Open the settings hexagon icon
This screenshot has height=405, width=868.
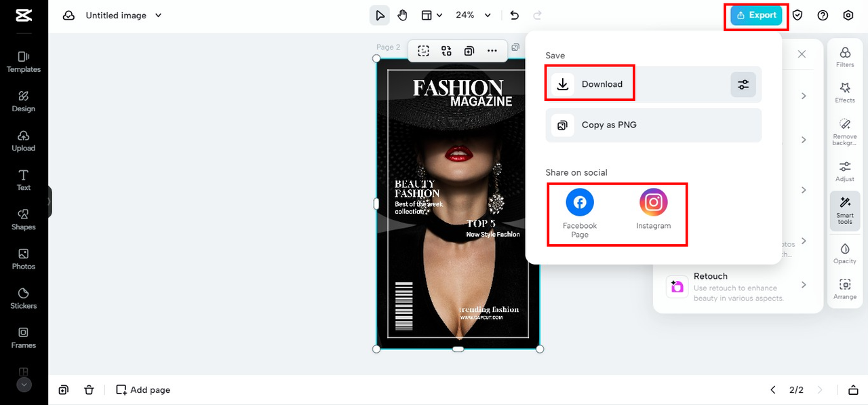click(848, 16)
